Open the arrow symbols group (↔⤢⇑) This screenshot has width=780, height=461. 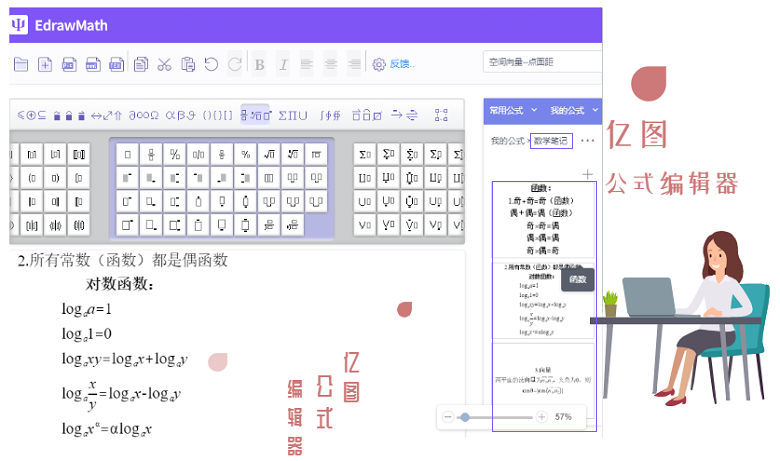point(106,115)
